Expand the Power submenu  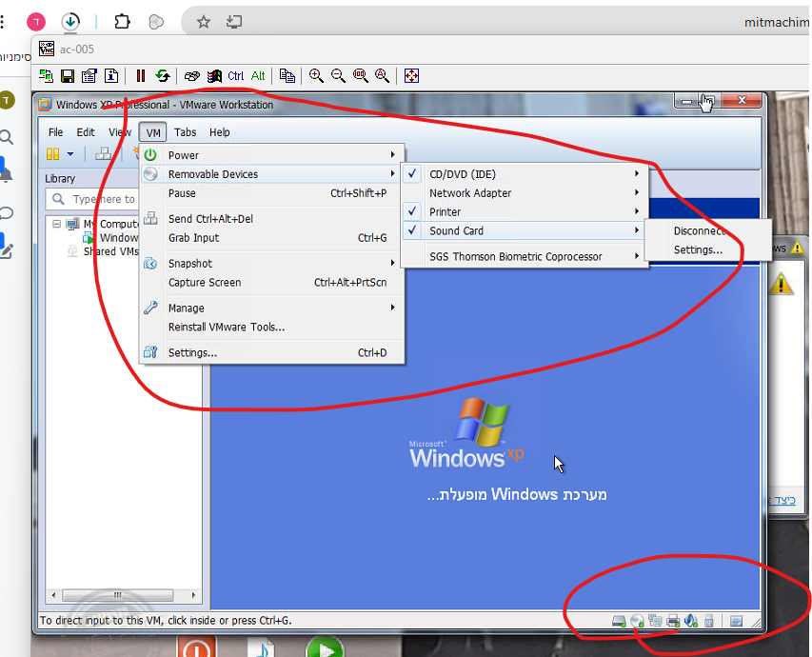tap(272, 155)
